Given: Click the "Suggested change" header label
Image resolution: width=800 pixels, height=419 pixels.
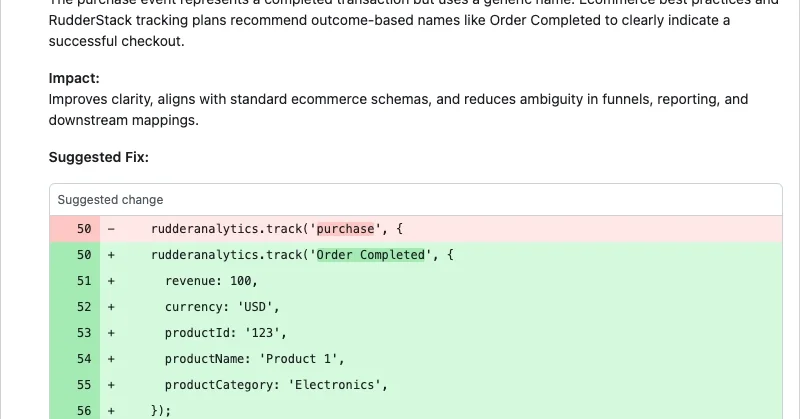Looking at the screenshot, I should (110, 200).
